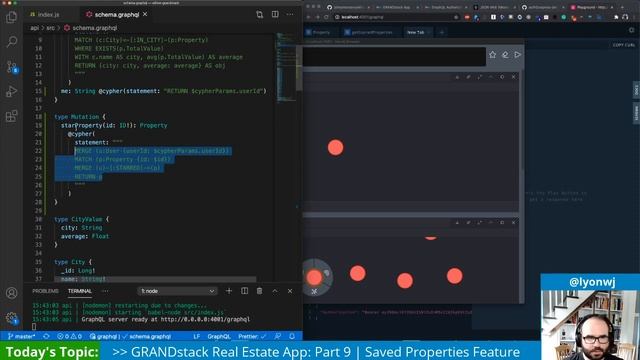Expand lower result frame to fullscreen
Viewport: 640px width, 360px height.
point(480,222)
